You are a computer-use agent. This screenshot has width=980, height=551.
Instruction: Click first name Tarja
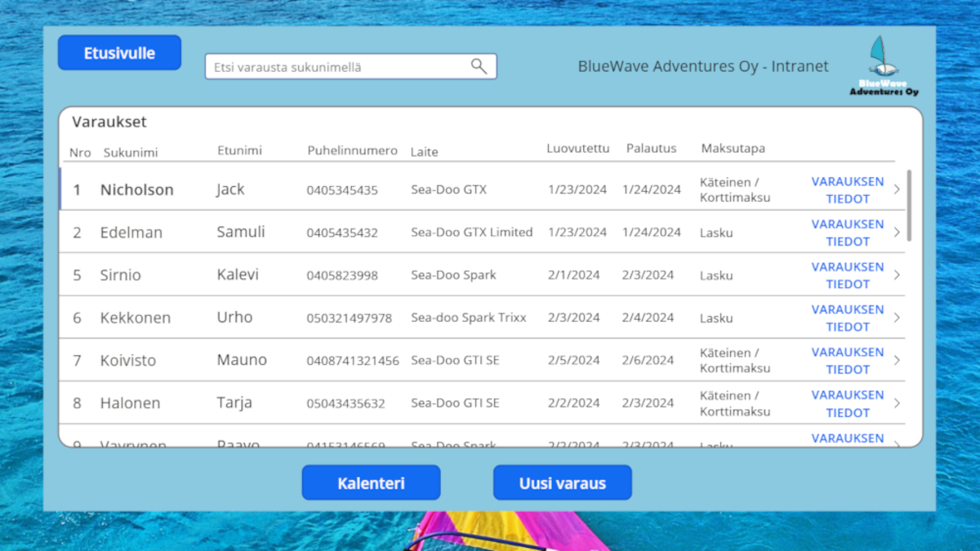tap(234, 402)
